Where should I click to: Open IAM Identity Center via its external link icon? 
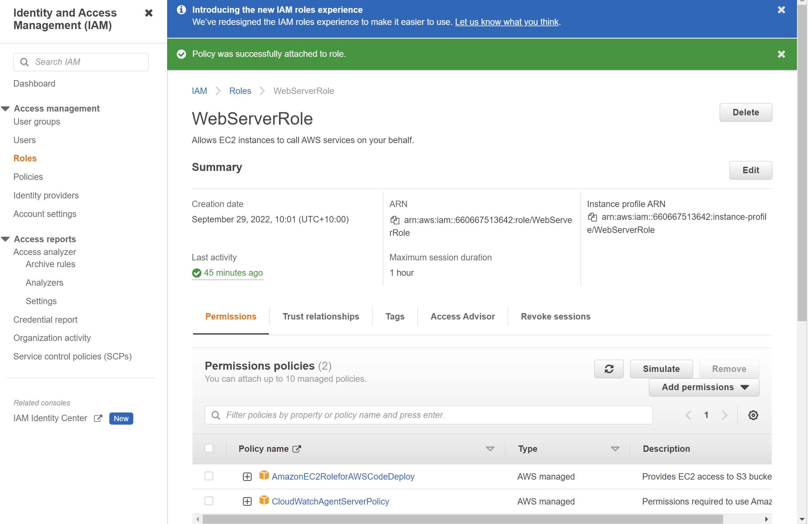tap(98, 418)
